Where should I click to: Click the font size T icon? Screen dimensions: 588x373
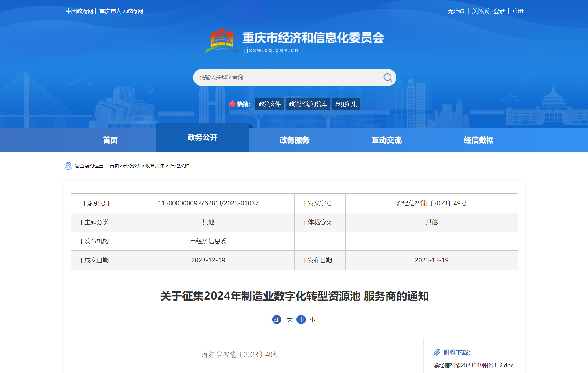[277, 320]
